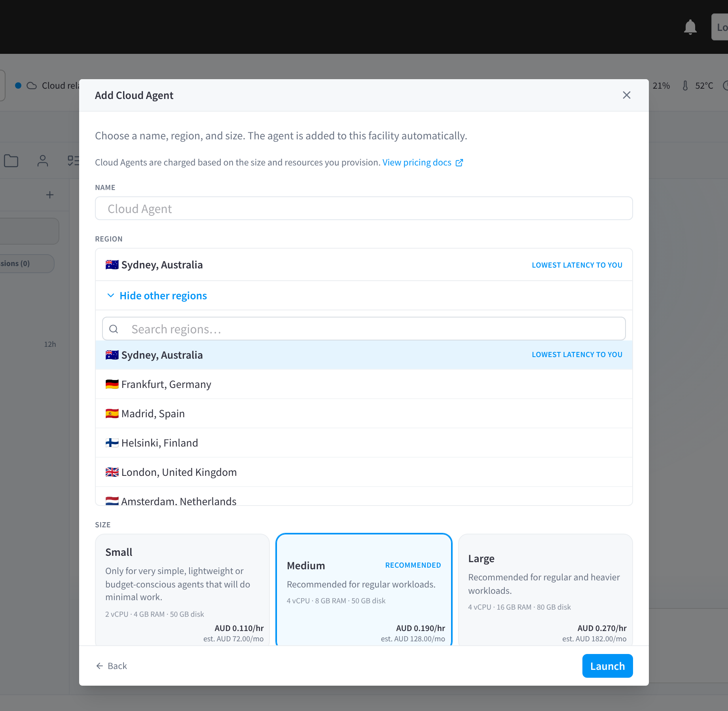The image size is (728, 711).
Task: Open the folder icon in background toolbar
Action: click(11, 161)
